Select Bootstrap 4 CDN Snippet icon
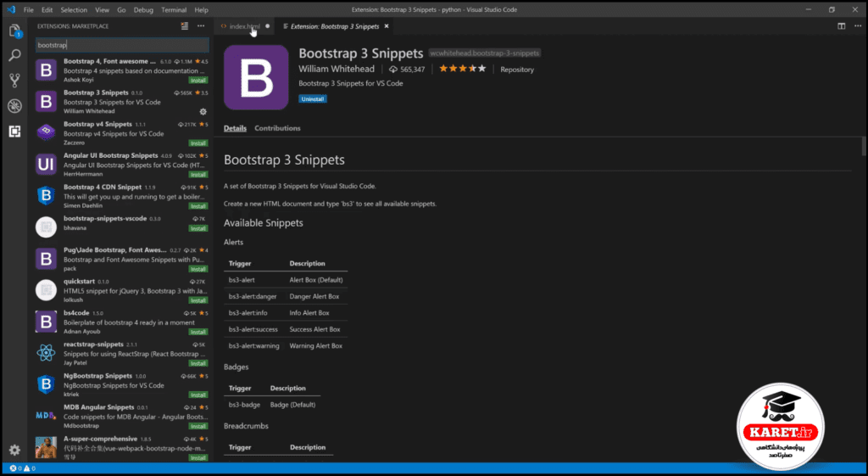868x476 pixels. 46,196
